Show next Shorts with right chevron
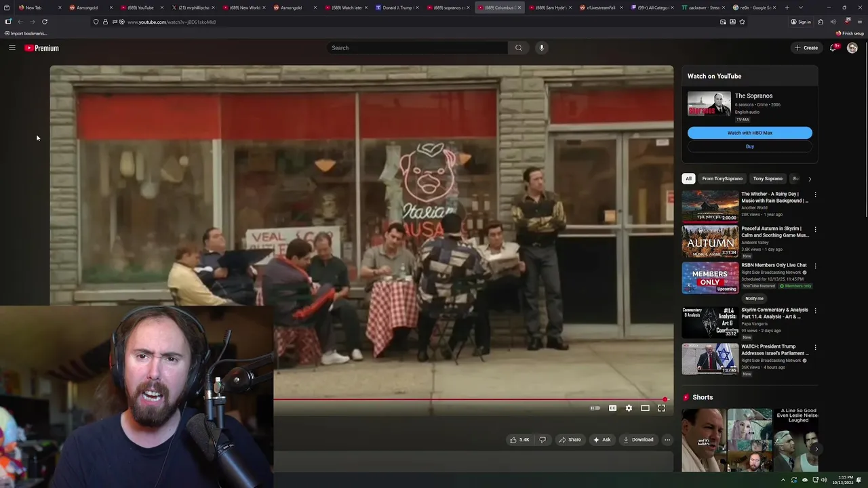This screenshot has width=868, height=488. [x=816, y=449]
